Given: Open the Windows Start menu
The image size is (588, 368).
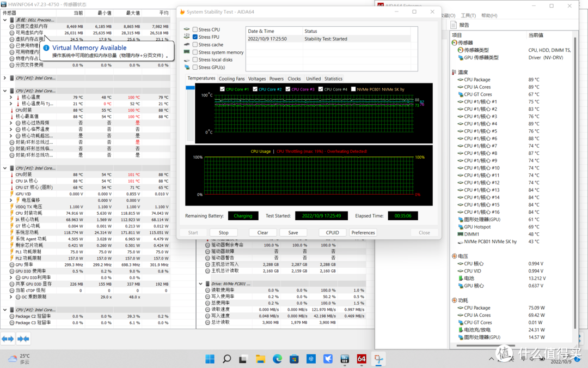Looking at the screenshot, I should coord(210,359).
